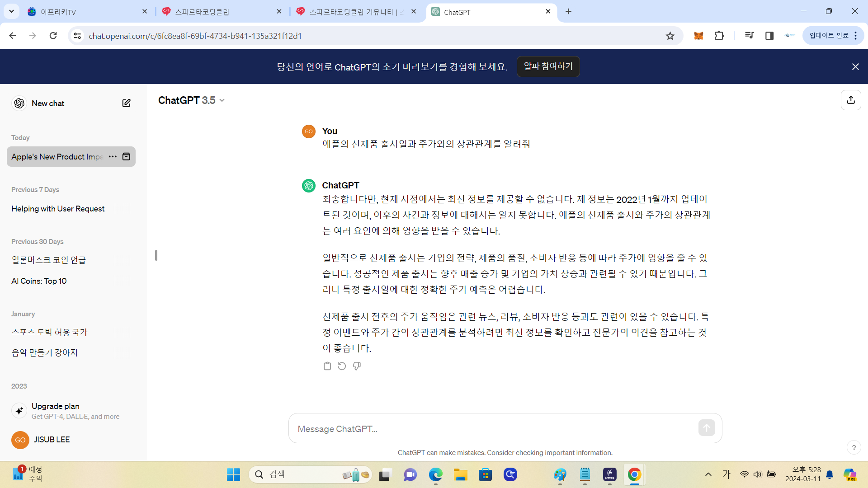Open the 일론머스크 코인 언급 chat
868x488 pixels.
[x=71, y=260]
